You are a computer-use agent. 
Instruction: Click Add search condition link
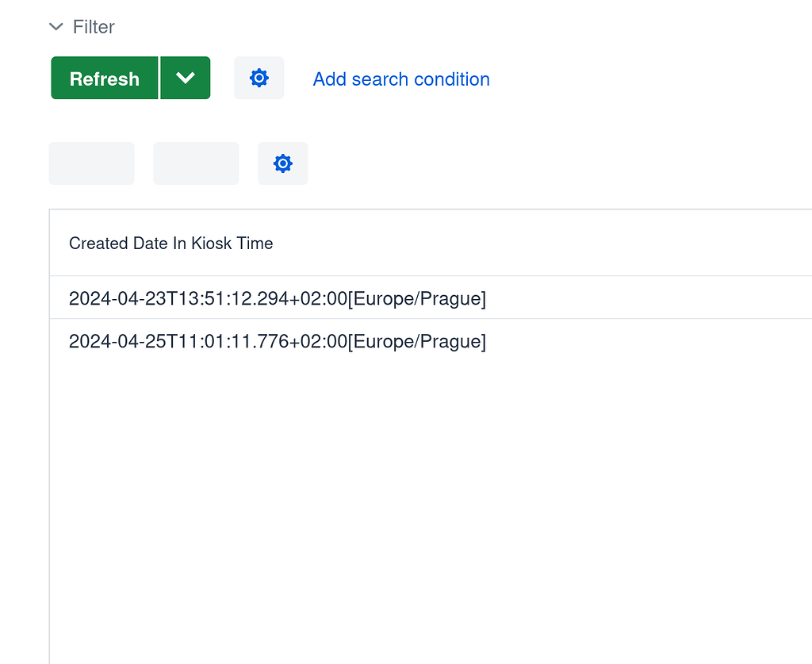coord(401,79)
